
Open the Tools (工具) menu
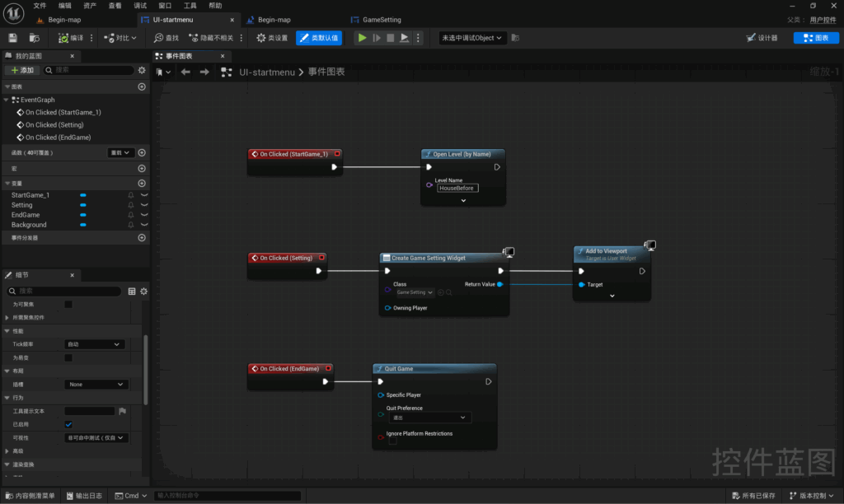[190, 6]
